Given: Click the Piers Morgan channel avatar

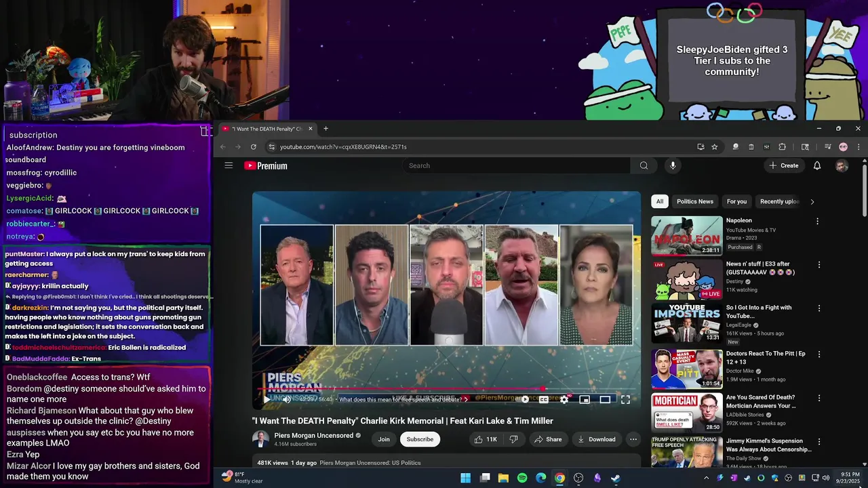Looking at the screenshot, I should [x=260, y=439].
